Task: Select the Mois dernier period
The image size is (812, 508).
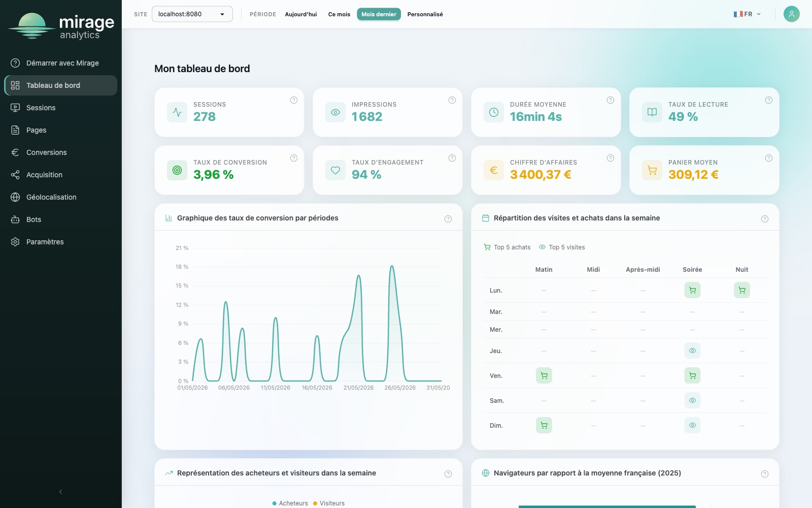Action: 379,14
